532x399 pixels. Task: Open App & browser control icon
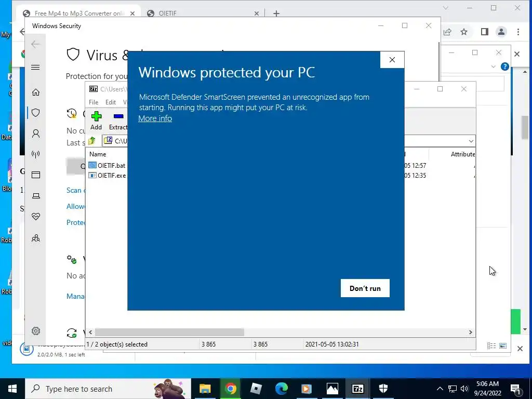click(x=36, y=175)
